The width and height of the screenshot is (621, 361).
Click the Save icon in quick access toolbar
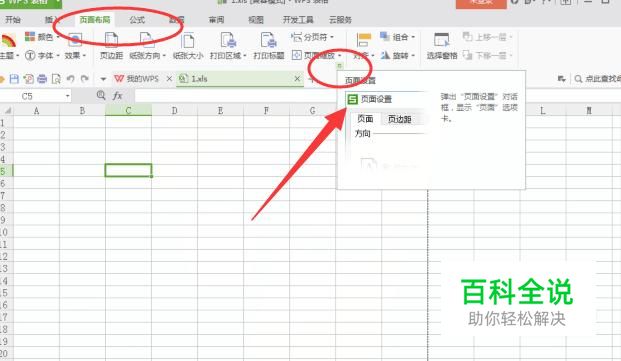pos(14,79)
